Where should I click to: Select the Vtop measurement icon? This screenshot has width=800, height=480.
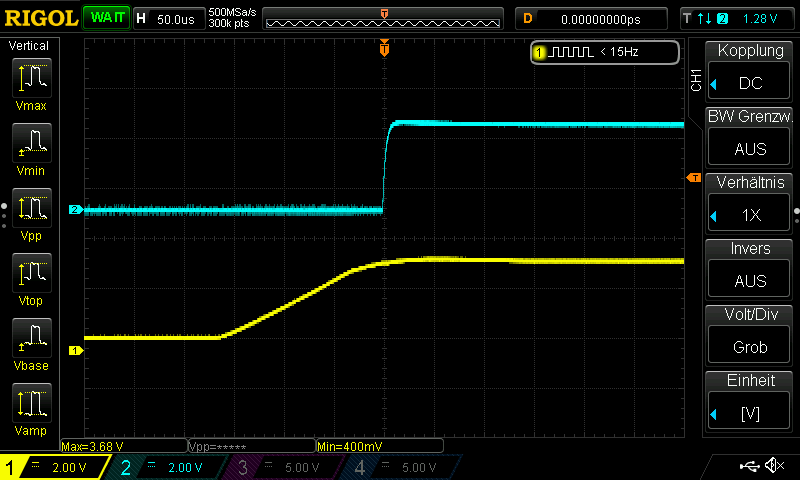pos(32,273)
